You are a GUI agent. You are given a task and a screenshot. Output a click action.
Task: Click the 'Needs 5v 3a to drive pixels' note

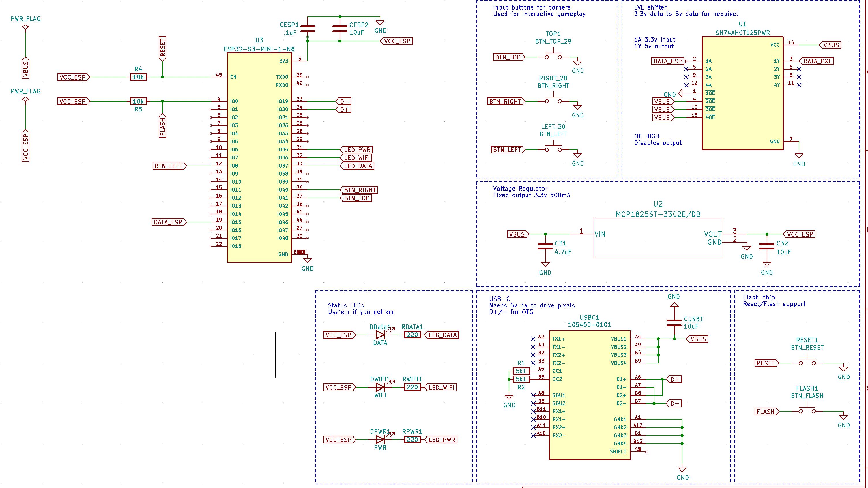pyautogui.click(x=532, y=305)
